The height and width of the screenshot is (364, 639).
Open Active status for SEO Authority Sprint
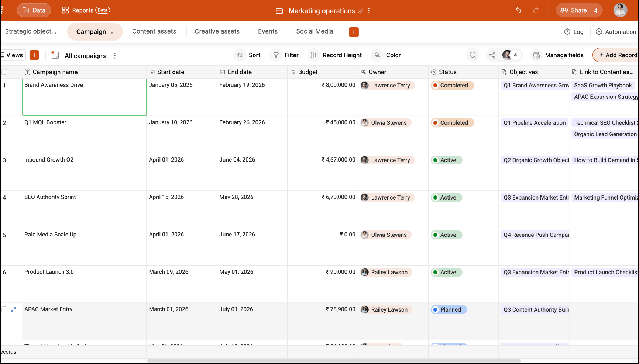coord(446,197)
